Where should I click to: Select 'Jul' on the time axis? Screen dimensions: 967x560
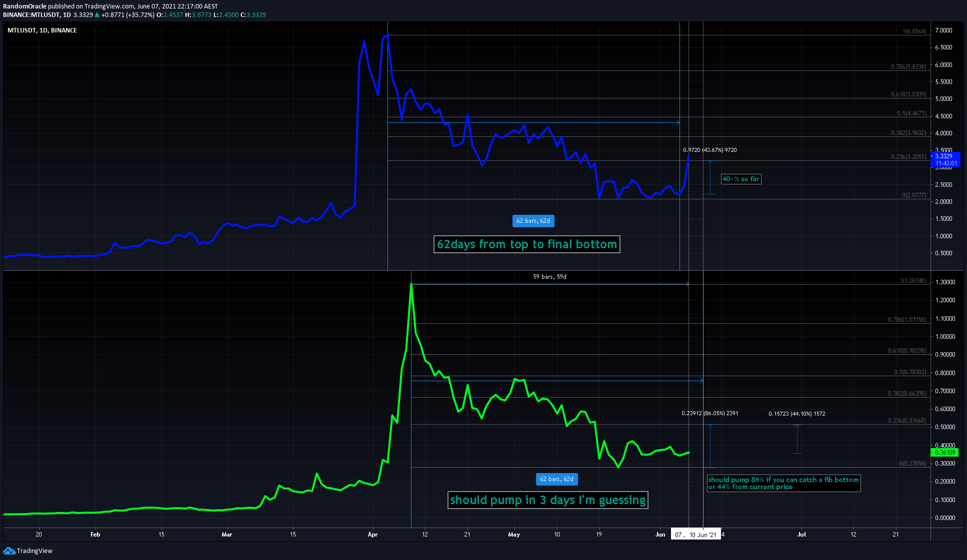(801, 535)
